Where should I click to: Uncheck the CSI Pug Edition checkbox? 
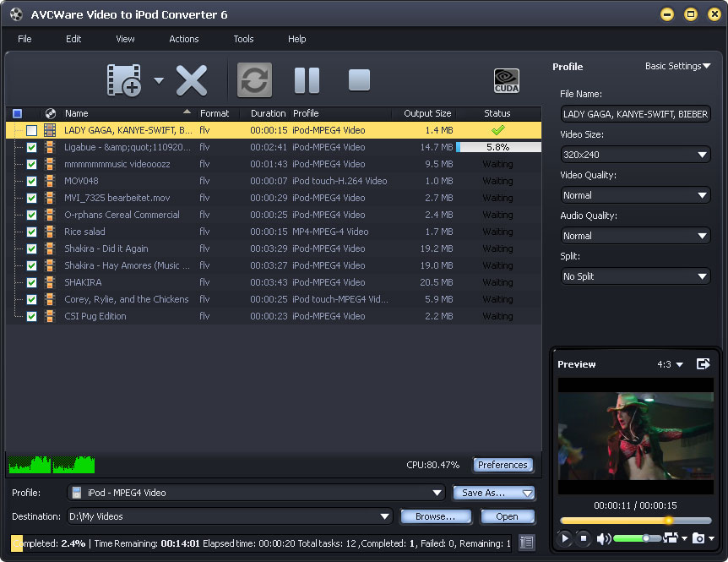pyautogui.click(x=31, y=316)
